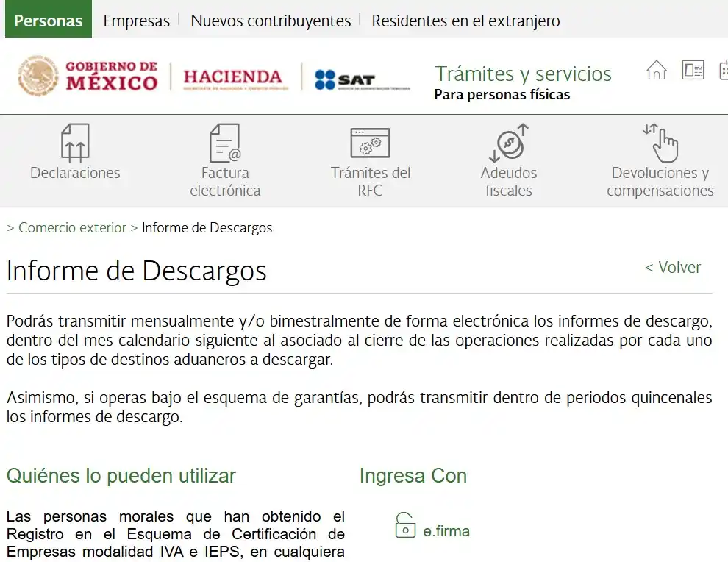Open Residentes en el extranjero tab
This screenshot has height=562, width=728.
pyautogui.click(x=465, y=21)
